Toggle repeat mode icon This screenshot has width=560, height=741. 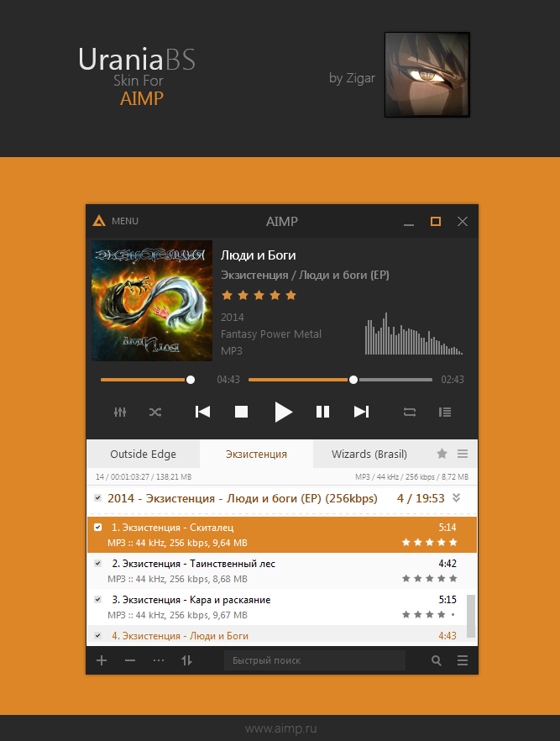point(410,412)
